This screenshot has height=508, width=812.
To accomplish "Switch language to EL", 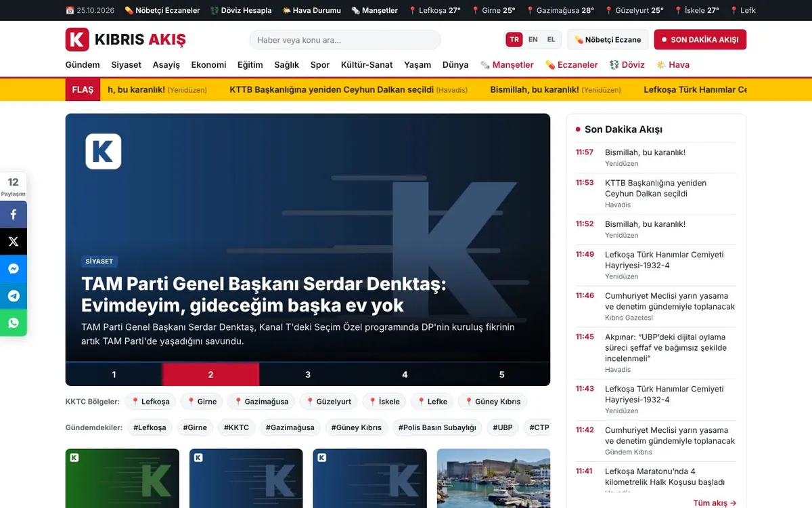I will coord(551,39).
